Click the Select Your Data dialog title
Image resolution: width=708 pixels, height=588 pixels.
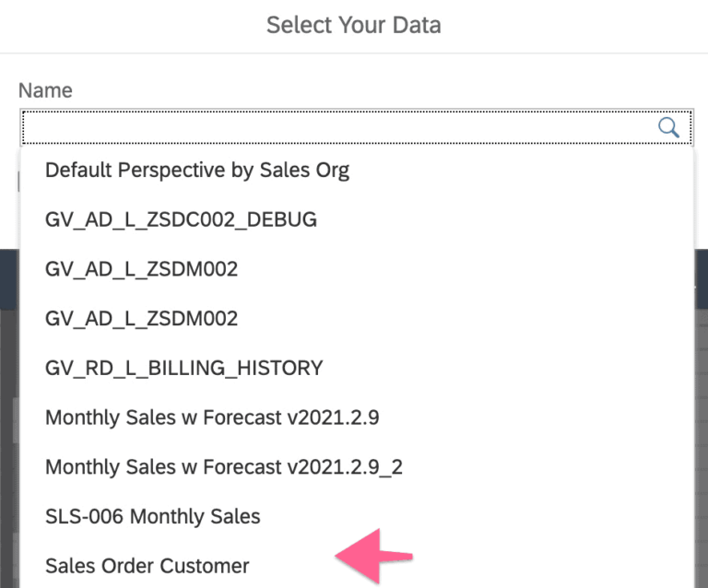coord(353,25)
